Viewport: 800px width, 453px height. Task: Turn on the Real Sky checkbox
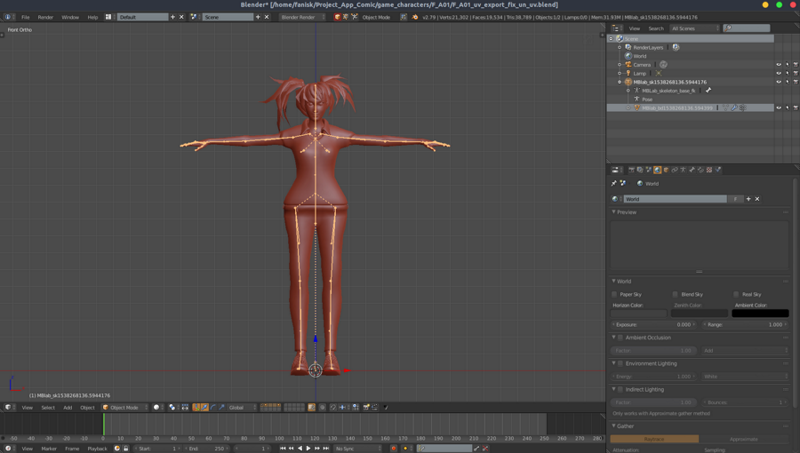pos(735,294)
